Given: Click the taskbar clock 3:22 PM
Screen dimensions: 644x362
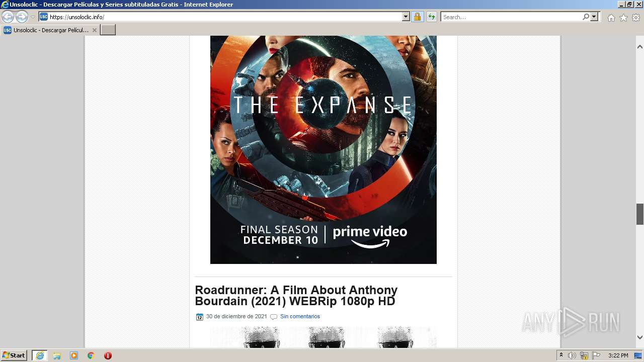Looking at the screenshot, I should (x=618, y=355).
